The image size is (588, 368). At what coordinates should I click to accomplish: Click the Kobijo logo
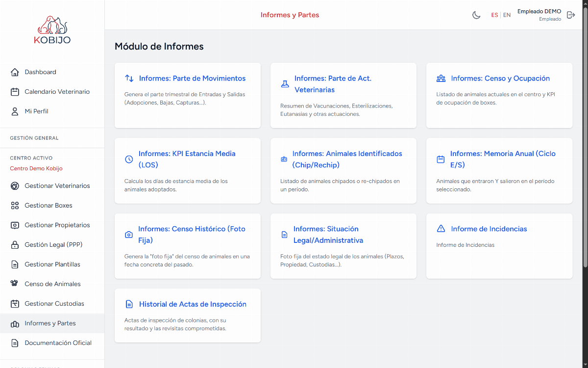(52, 30)
